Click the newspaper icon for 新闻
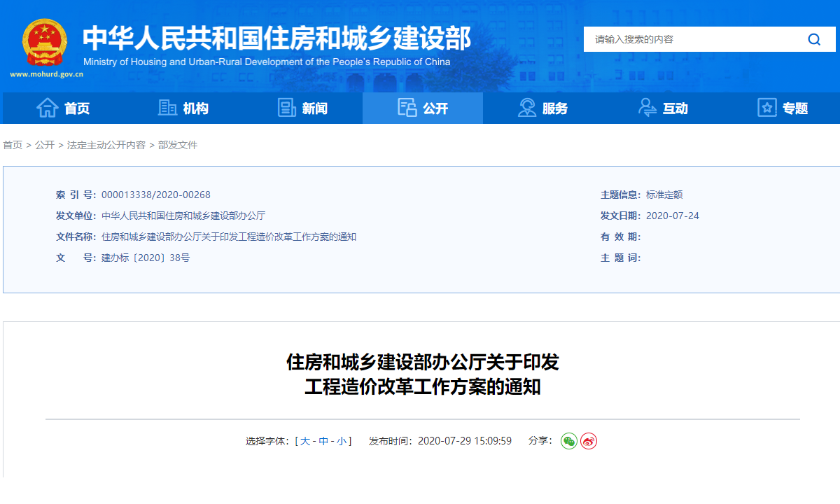Viewport: 840px width, 504px height. tap(287, 108)
